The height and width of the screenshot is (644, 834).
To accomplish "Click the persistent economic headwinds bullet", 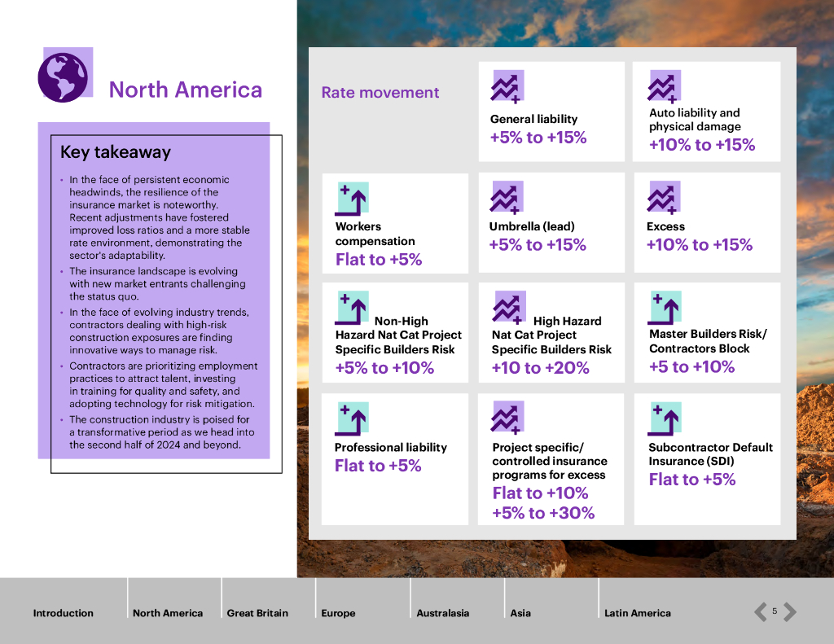I will tap(160, 217).
